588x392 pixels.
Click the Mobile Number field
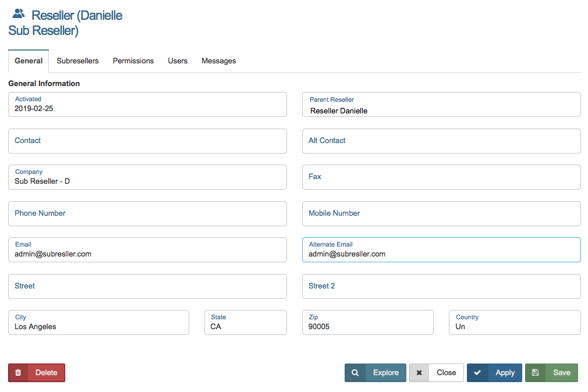click(441, 213)
